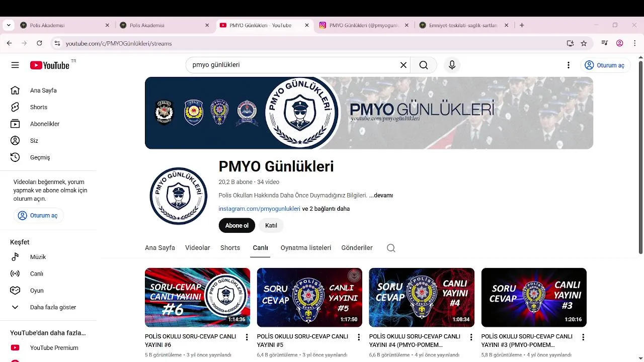Click the sidebar Oturum aç button
This screenshot has width=644, height=362.
[39, 215]
